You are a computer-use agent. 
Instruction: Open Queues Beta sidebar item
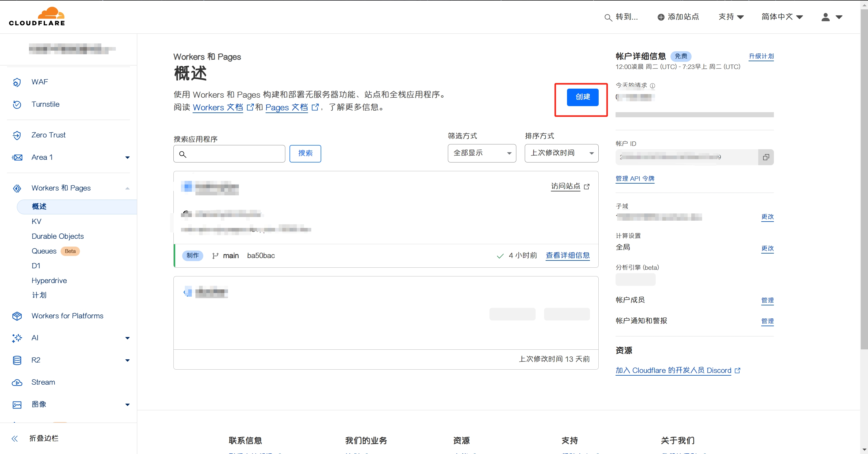[x=55, y=251]
